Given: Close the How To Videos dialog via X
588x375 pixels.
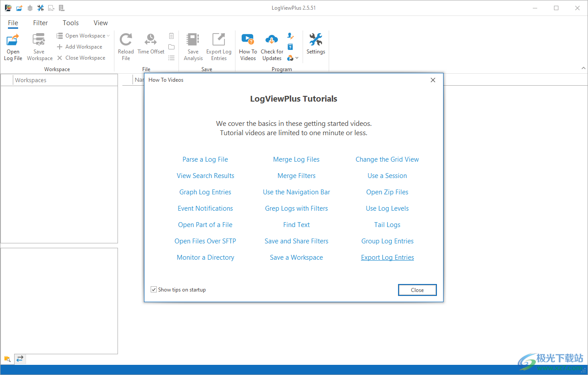Looking at the screenshot, I should pyautogui.click(x=433, y=80).
